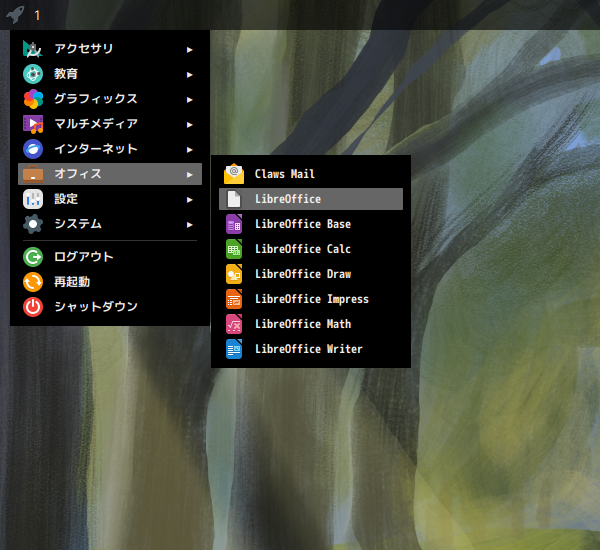Expand the アクセサリ submenu arrow

189,50
